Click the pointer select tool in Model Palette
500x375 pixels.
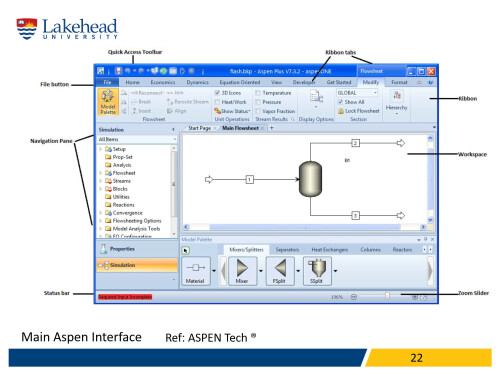click(x=186, y=250)
